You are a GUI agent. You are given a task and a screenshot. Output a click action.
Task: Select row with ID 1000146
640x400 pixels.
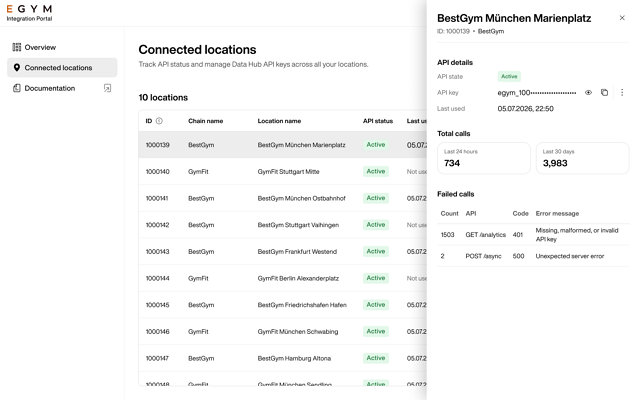(x=282, y=331)
